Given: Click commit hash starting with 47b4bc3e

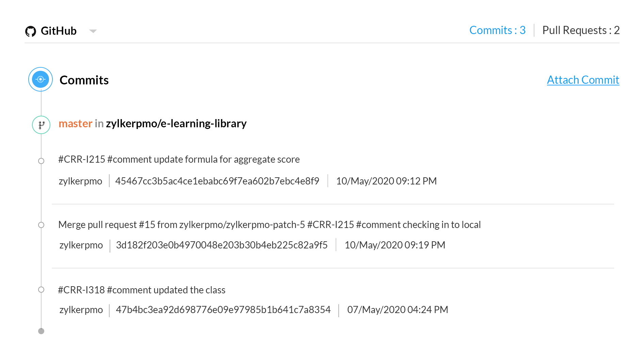Looking at the screenshot, I should [223, 310].
